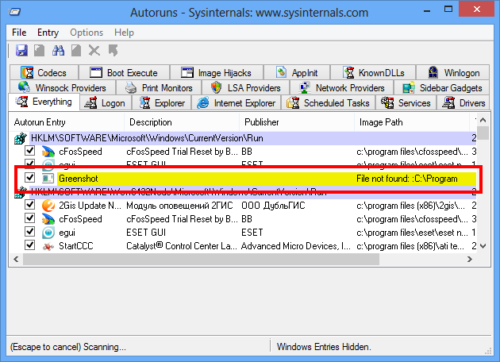Click the Find binoculars toolbar icon
This screenshot has width=500, height=362.
coord(58,51)
